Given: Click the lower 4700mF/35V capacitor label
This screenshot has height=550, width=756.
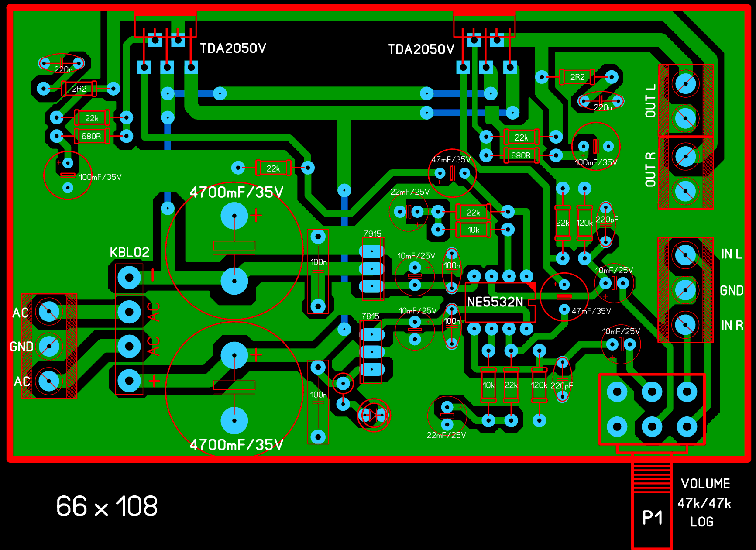Looking at the screenshot, I should pos(237,445).
